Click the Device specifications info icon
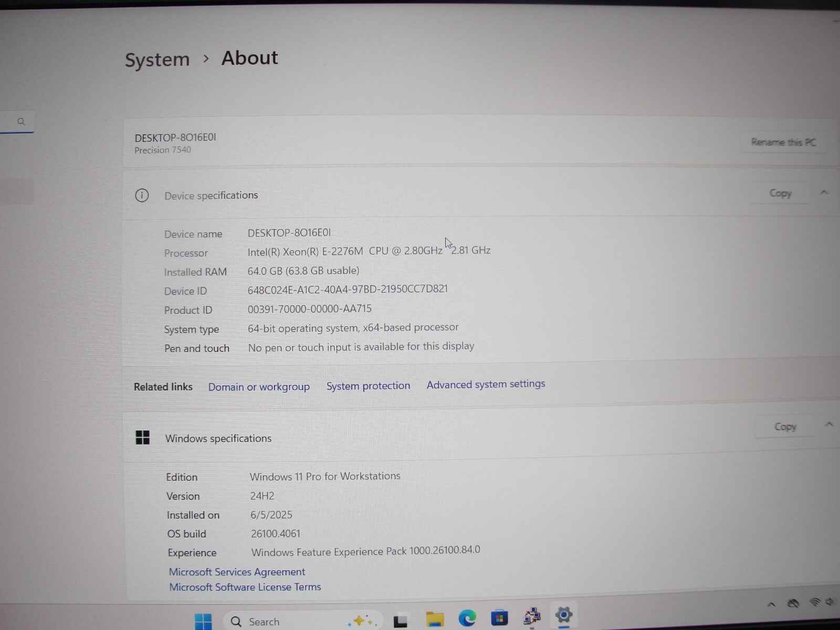This screenshot has width=840, height=630. point(142,195)
